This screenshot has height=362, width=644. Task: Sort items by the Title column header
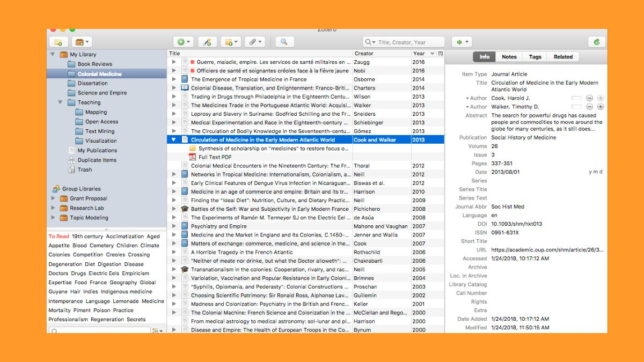(x=260, y=54)
